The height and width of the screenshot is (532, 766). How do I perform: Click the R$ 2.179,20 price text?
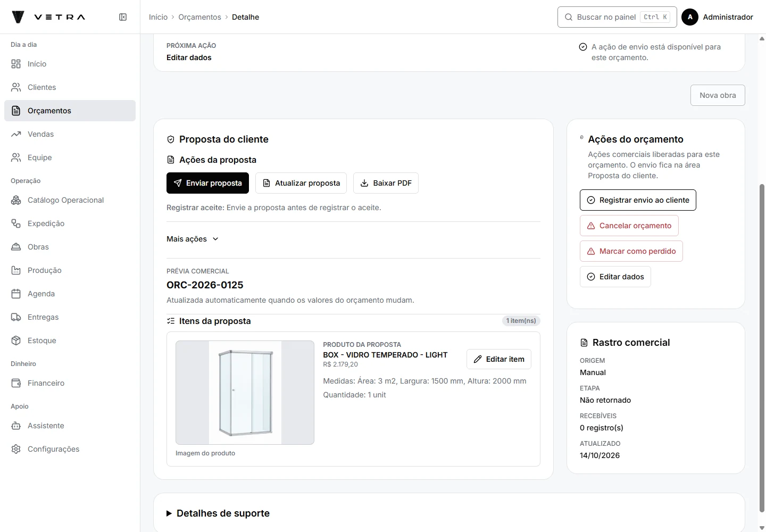[x=340, y=364]
